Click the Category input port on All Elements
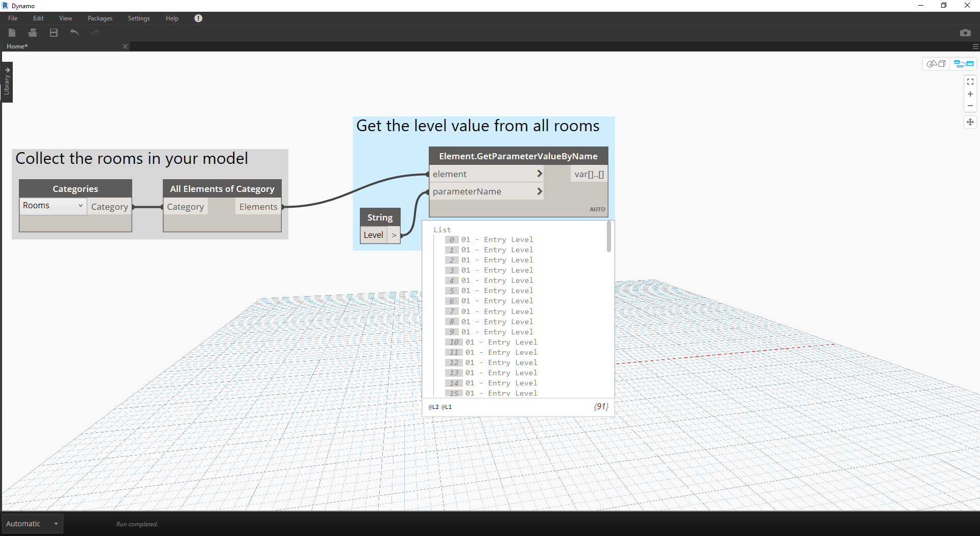This screenshot has height=536, width=980. (185, 207)
